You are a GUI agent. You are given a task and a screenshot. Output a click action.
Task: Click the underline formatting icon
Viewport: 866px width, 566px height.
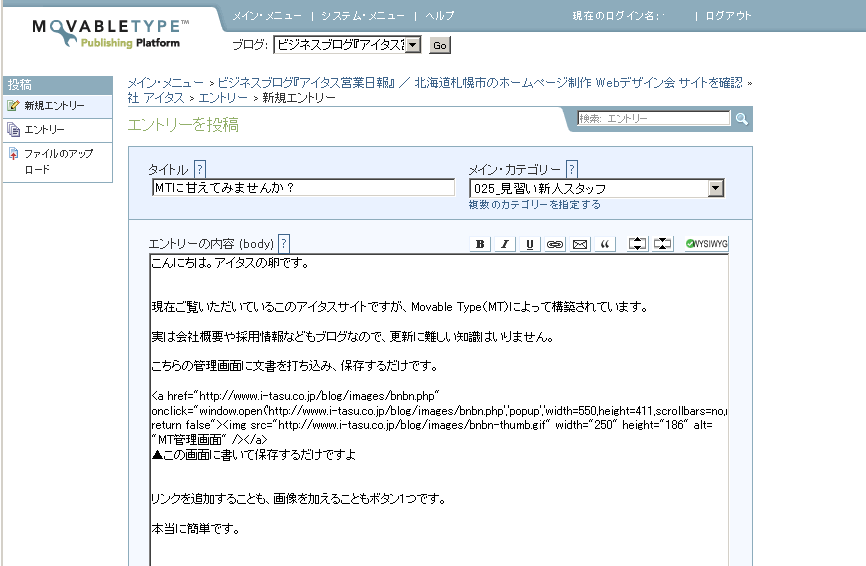tap(530, 244)
